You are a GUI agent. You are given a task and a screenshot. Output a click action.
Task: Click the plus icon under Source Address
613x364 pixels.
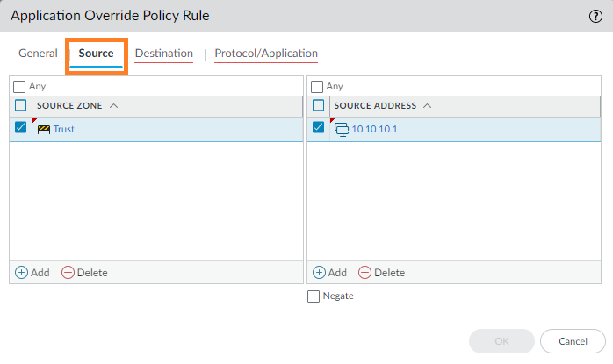pos(319,273)
